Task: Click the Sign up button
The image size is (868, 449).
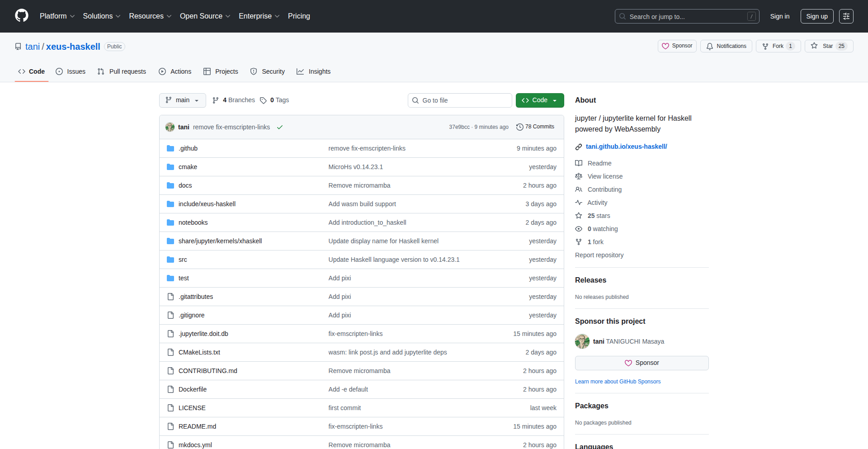Action: [x=816, y=16]
